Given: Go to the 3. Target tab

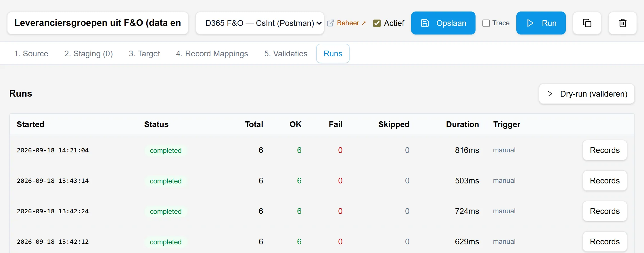Looking at the screenshot, I should [144, 53].
